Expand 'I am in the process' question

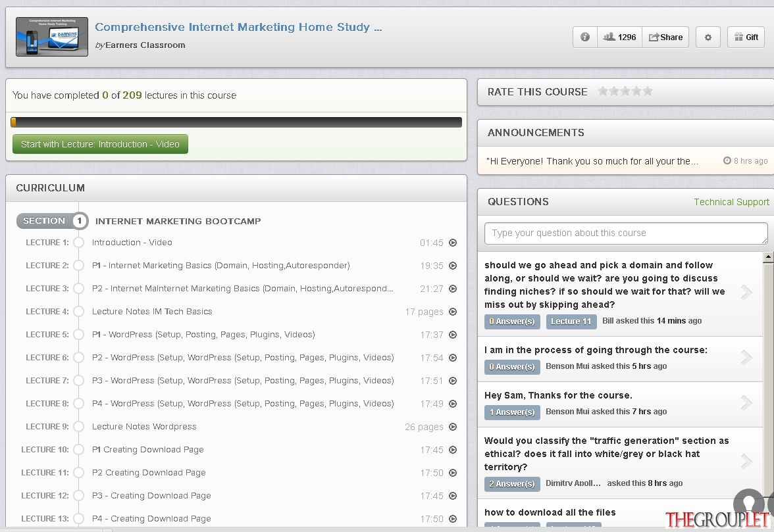coord(746,358)
